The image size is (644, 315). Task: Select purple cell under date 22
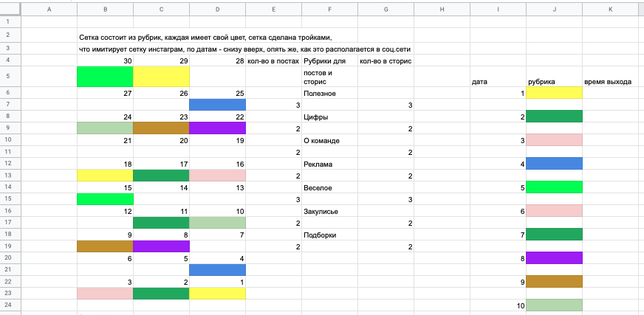[x=218, y=128]
